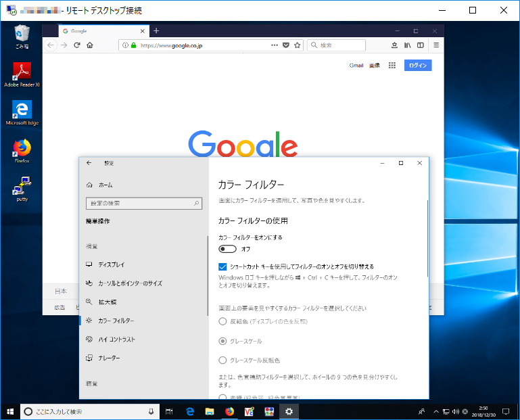Image resolution: width=520 pixels, height=420 pixels.
Task: Open the Firefox hamburger menu
Action: coord(436,45)
